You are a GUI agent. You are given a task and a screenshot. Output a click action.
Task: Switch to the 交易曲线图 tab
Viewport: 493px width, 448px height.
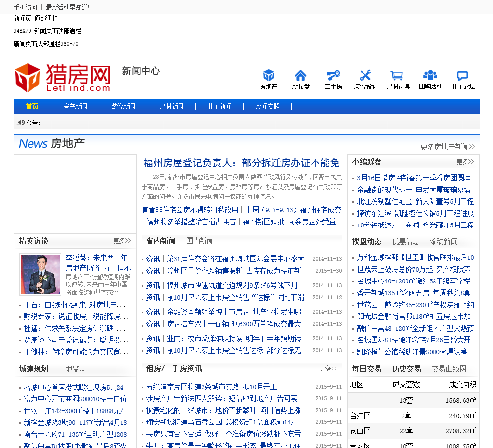point(449,369)
